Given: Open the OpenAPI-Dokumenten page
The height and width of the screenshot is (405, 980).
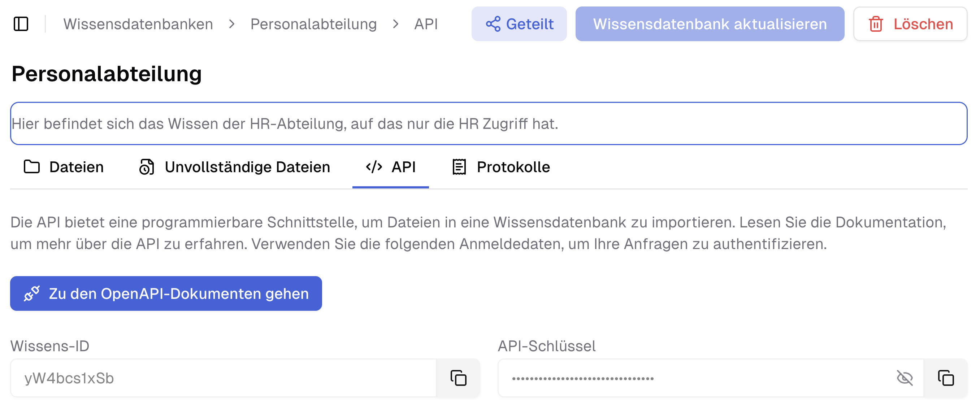Looking at the screenshot, I should pyautogui.click(x=166, y=293).
